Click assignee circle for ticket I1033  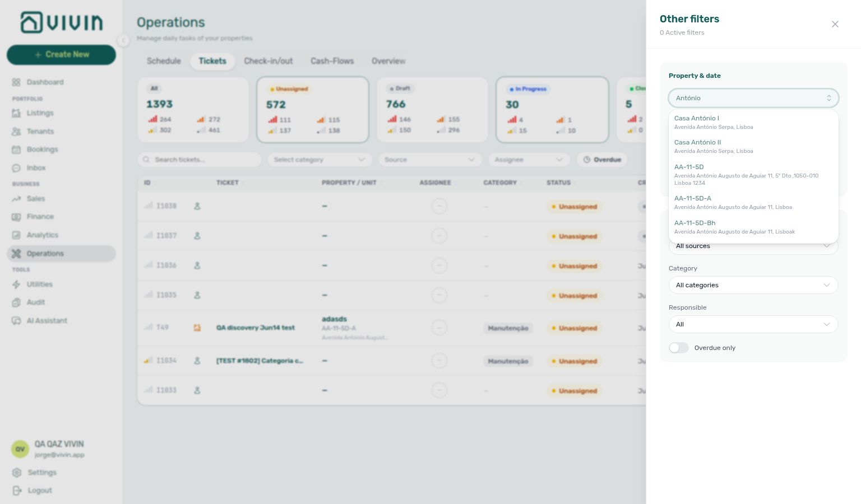coord(439,390)
